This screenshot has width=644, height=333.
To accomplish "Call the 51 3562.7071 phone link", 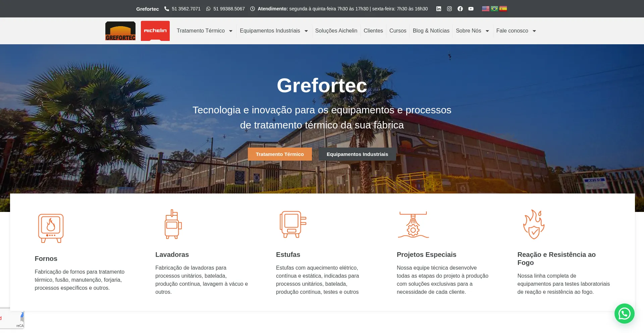I will [x=186, y=9].
